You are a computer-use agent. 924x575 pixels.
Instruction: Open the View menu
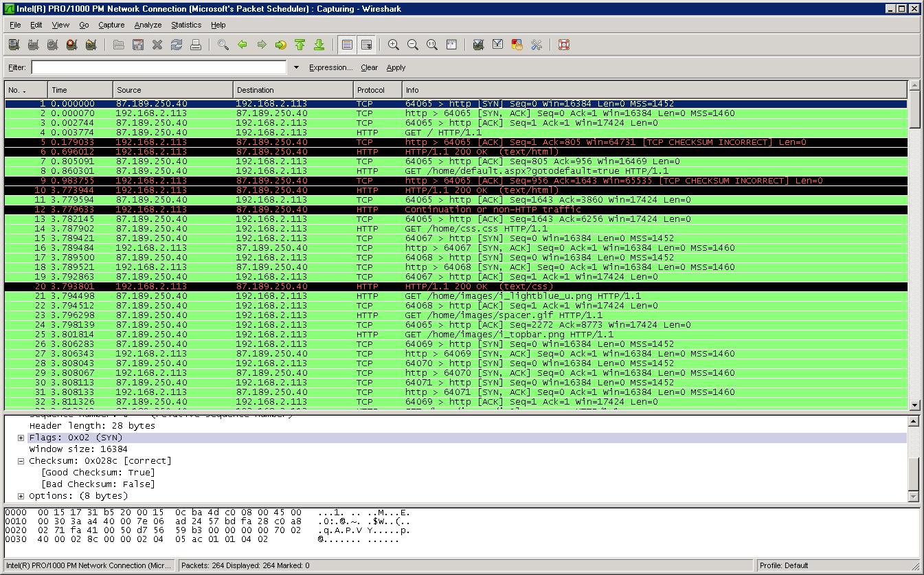(x=60, y=25)
